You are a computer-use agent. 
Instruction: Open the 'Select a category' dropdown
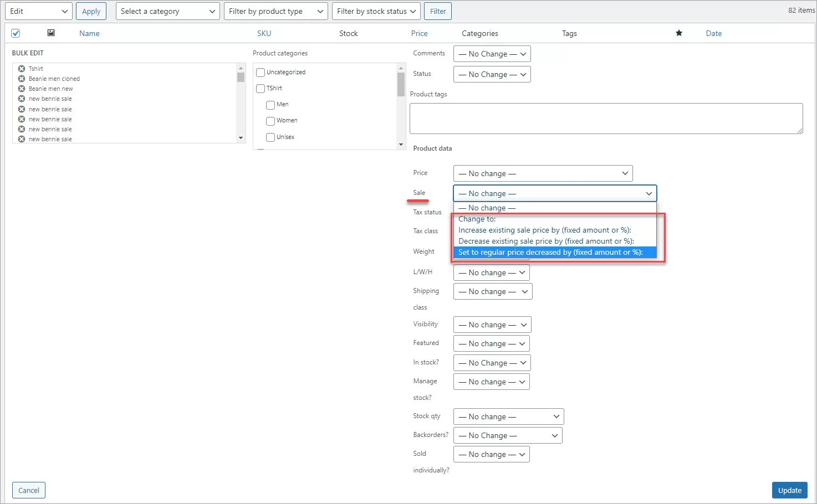167,11
